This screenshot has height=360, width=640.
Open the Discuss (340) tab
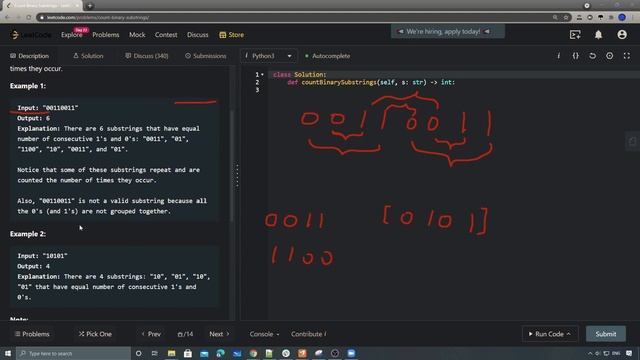pos(147,56)
